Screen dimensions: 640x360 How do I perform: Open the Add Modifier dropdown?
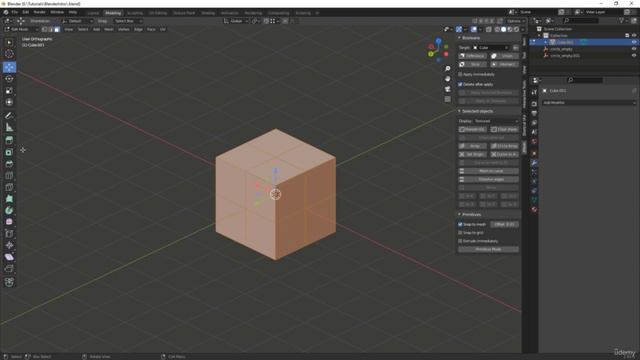coord(589,103)
